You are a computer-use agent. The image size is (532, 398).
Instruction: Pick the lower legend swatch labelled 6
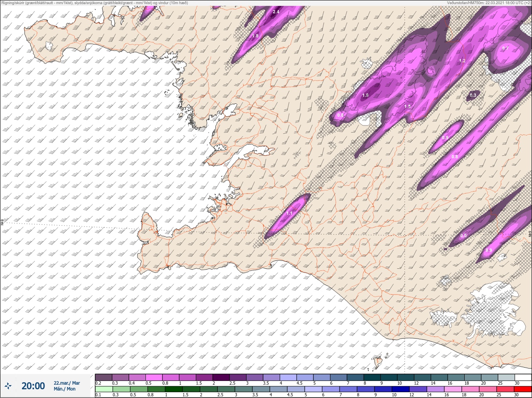pyautogui.click(x=330, y=389)
